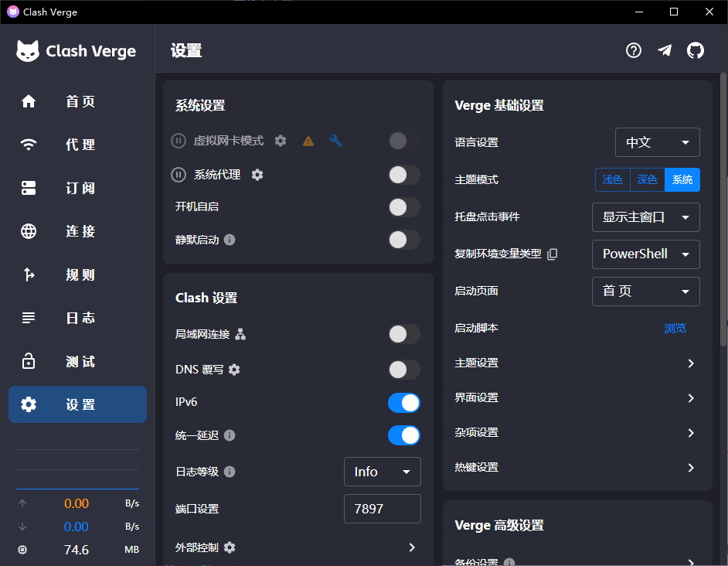Open log level dropdown Info

click(x=382, y=472)
